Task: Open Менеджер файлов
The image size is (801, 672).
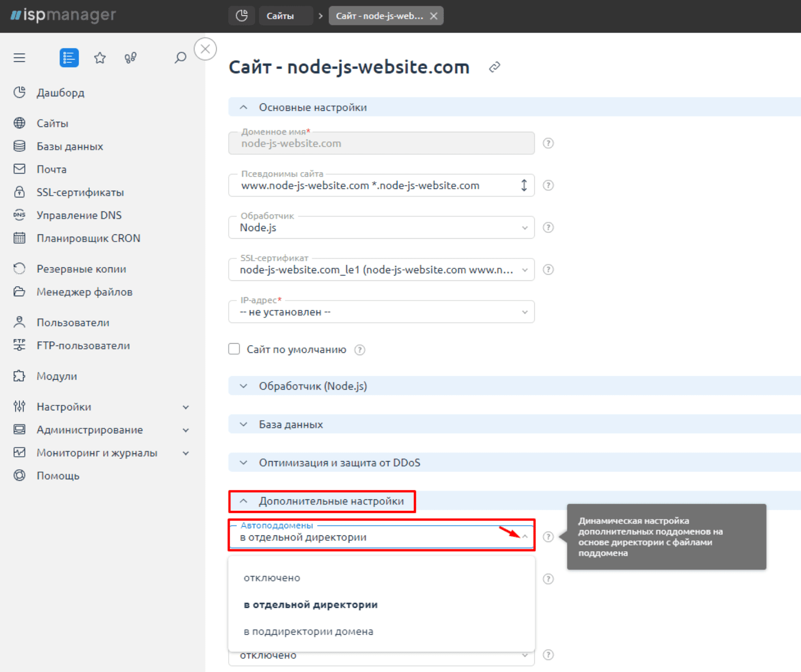Action: tap(84, 292)
